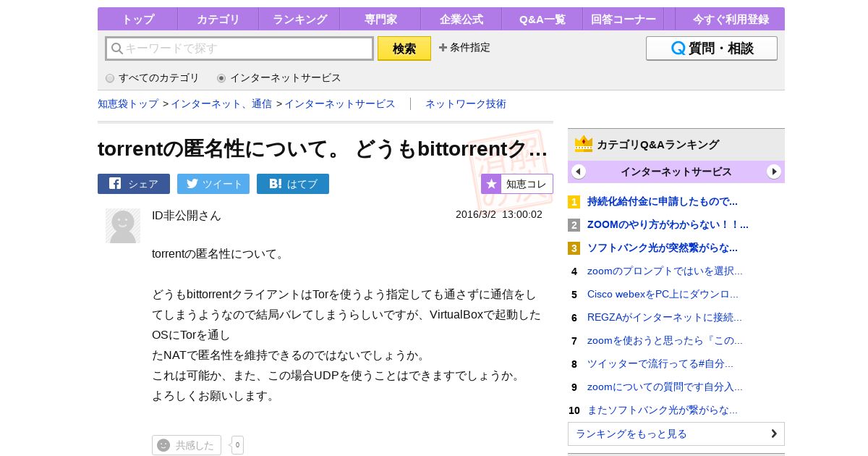
Task: Open ranking item またソフトバンク光が繋がらな
Action: pos(663,410)
